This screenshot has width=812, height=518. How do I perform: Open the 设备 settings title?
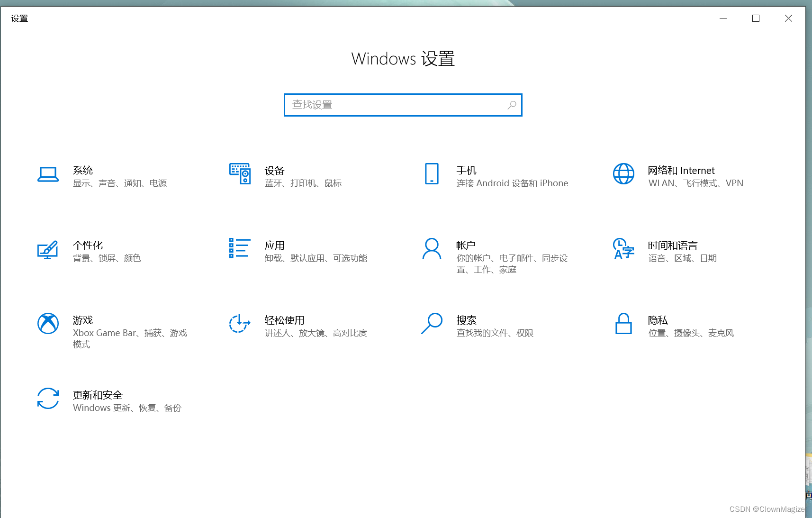(x=275, y=170)
